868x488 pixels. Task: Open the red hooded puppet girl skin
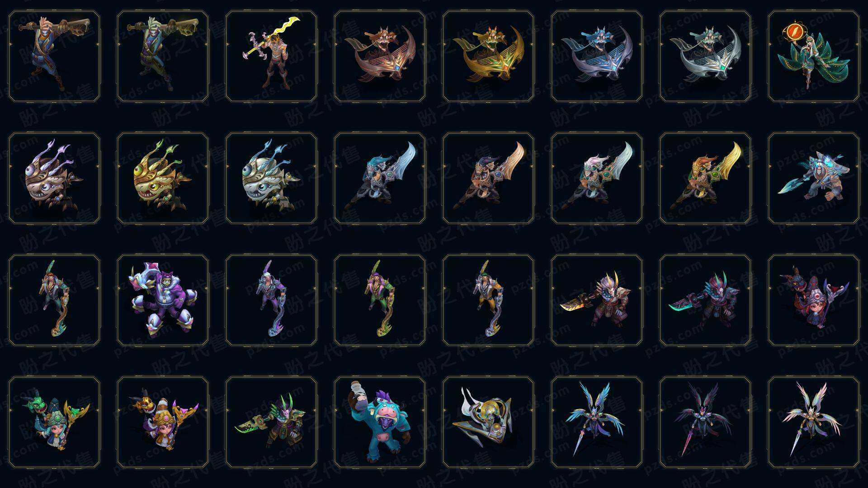(814, 300)
